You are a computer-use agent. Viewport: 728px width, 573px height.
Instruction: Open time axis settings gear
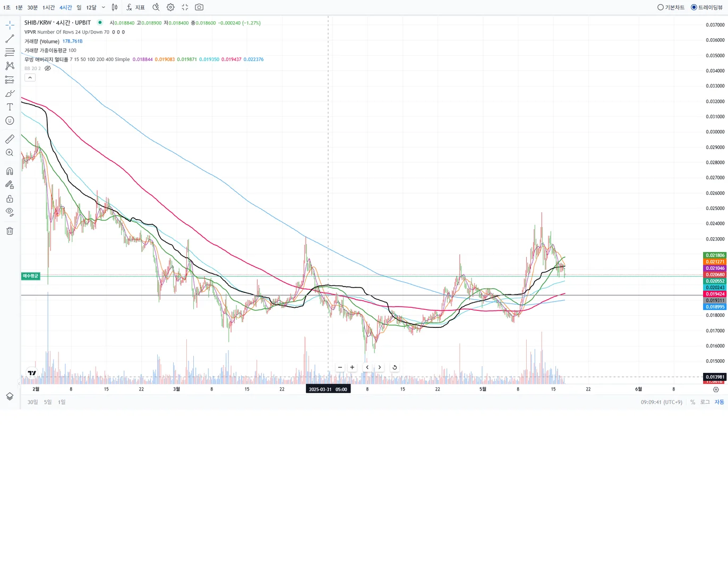tap(716, 389)
